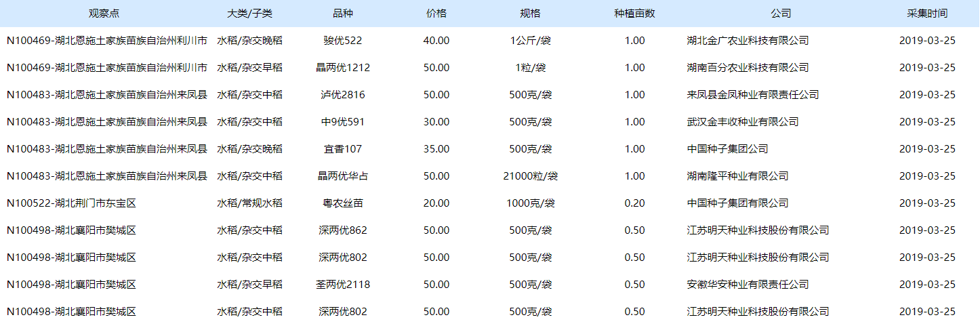The image size is (980, 328).
Task: Click company 武汉金丰收种业有限公司
Action: [743, 122]
